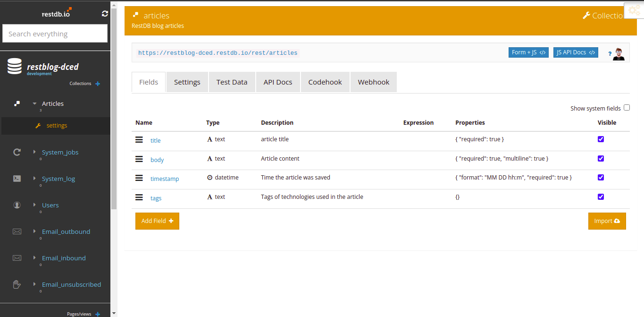Open the title field link
This screenshot has width=644, height=317.
click(x=156, y=140)
